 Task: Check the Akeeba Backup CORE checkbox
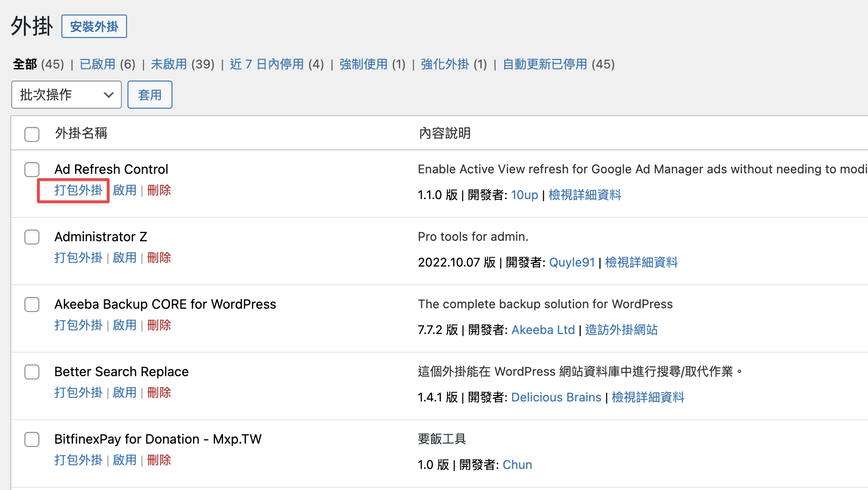pyautogui.click(x=32, y=304)
